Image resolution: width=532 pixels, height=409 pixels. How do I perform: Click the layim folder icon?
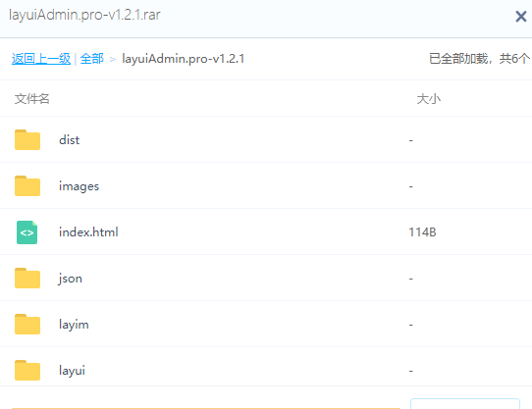(27, 325)
